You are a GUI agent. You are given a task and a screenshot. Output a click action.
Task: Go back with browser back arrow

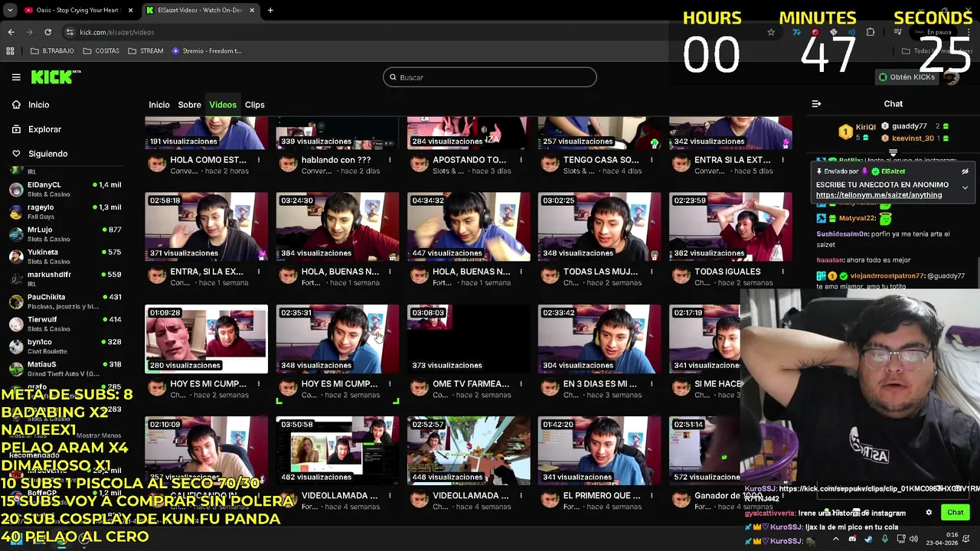pyautogui.click(x=11, y=32)
